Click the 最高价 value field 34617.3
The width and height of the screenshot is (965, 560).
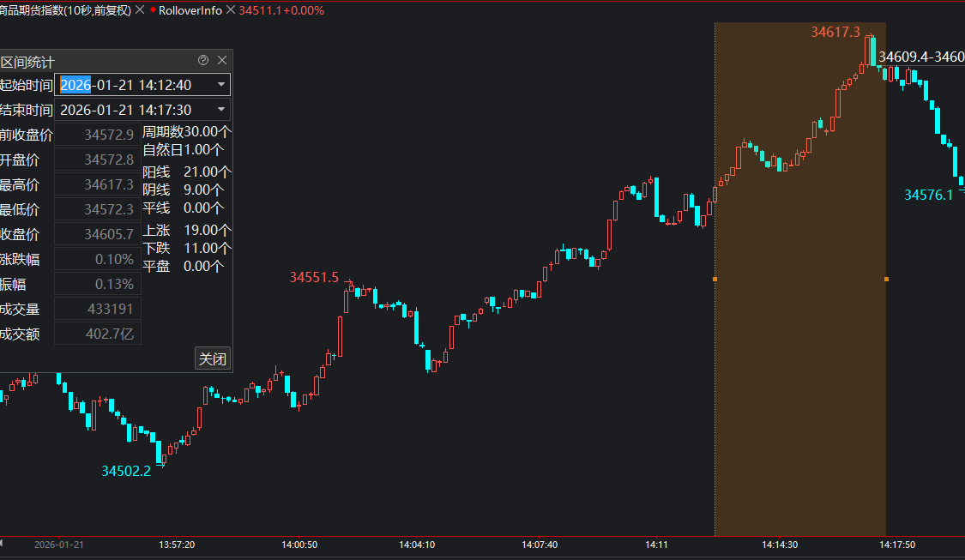point(98,184)
